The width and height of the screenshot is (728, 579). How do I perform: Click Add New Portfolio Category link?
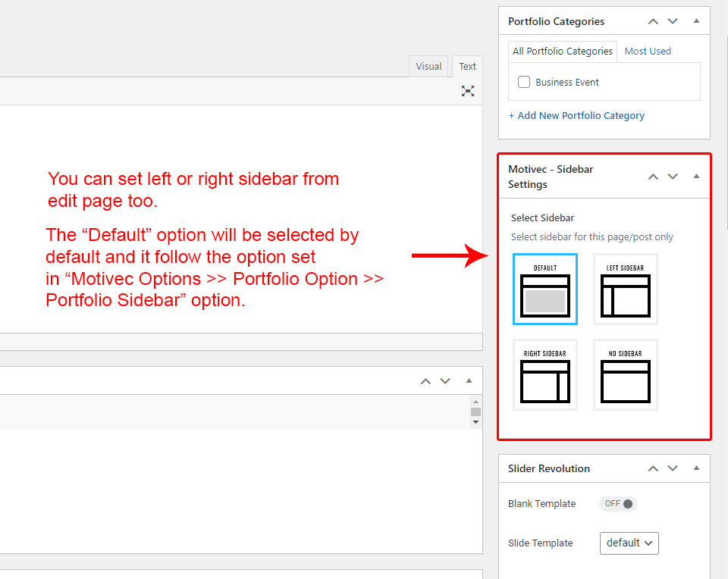[576, 115]
